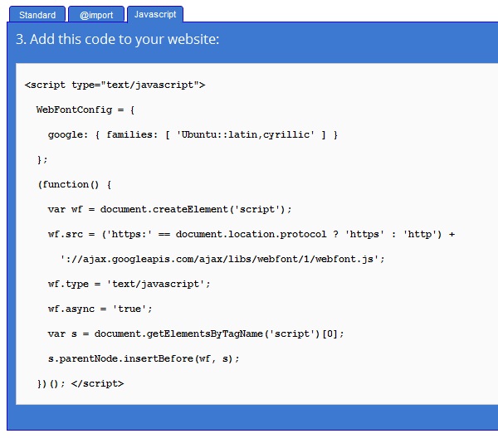Image resolution: width=498 pixels, height=448 pixels.
Task: Click the closing }; of WebFontConfig
Action: coord(42,159)
